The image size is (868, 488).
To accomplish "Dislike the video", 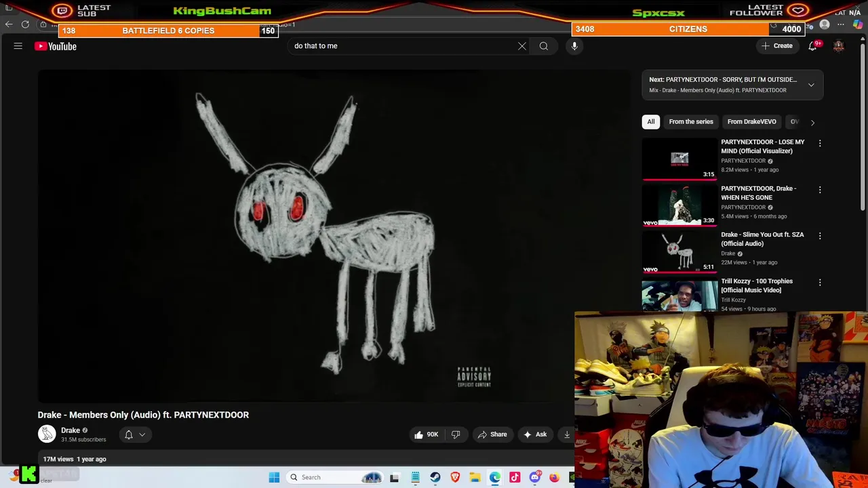I will point(456,434).
